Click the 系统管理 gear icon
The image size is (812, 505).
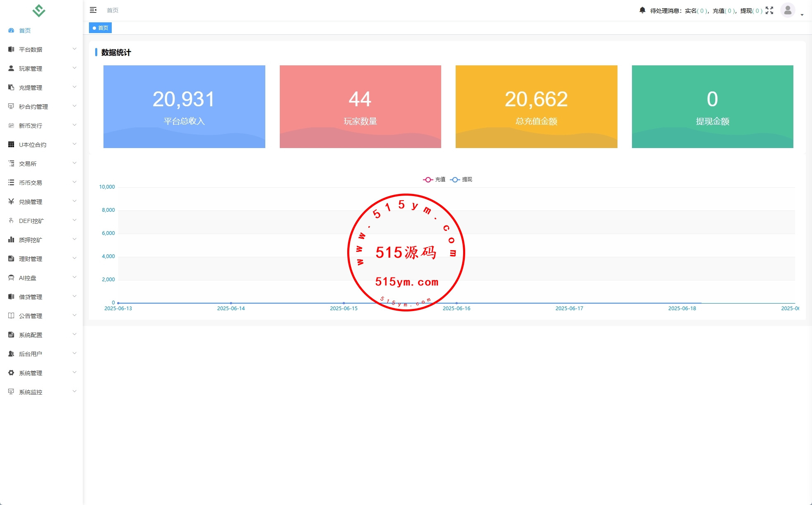click(11, 373)
